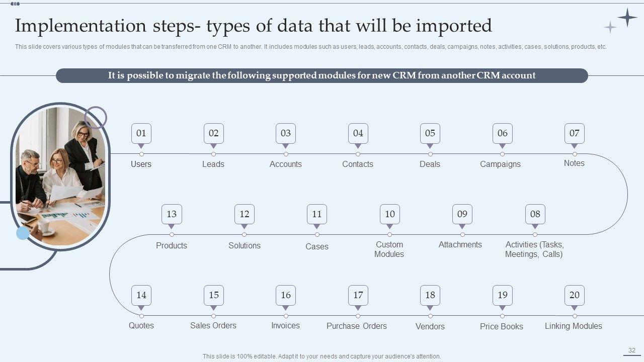Select the 10 Custom Modules badge

(389, 214)
